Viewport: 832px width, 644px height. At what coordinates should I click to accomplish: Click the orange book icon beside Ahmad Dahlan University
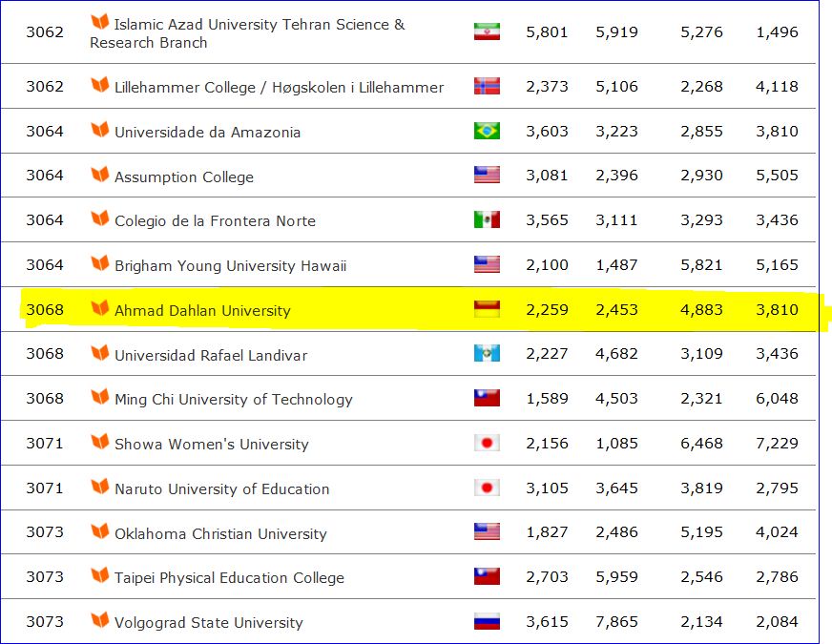click(100, 307)
